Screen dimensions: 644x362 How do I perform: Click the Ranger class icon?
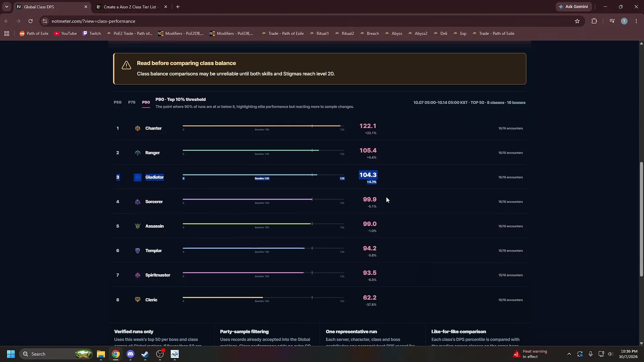click(138, 153)
